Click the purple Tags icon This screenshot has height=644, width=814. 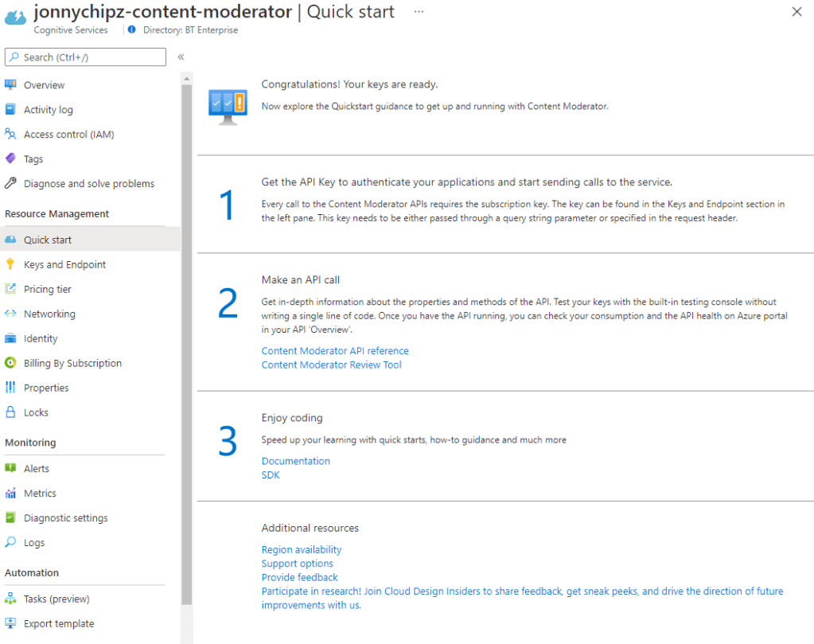click(10, 159)
